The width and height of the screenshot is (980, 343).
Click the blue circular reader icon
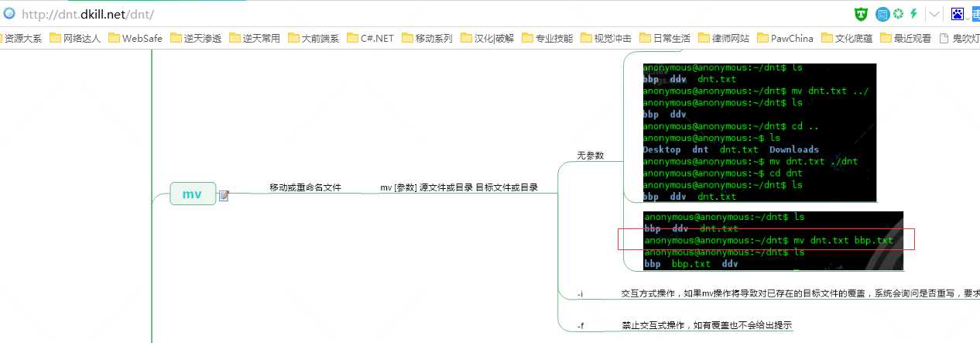click(882, 14)
